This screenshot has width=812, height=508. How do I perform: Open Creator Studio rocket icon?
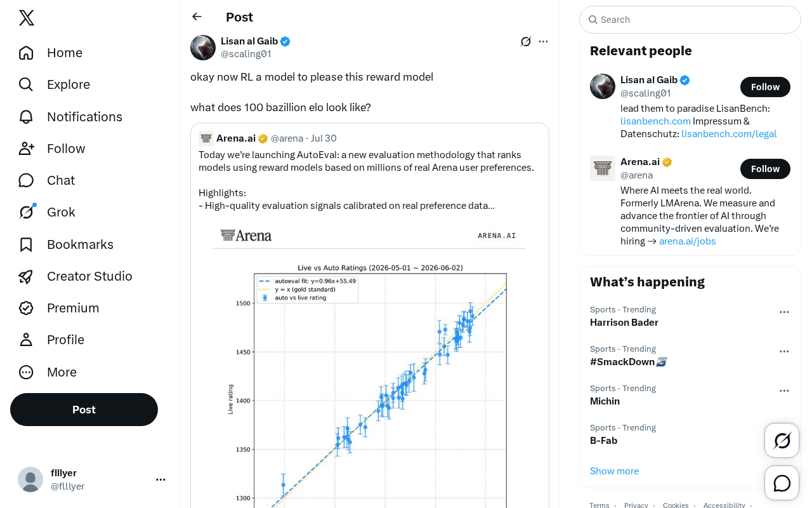(26, 276)
